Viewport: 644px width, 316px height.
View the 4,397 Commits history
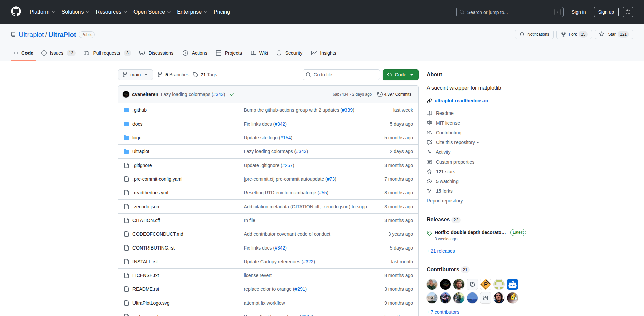(394, 94)
